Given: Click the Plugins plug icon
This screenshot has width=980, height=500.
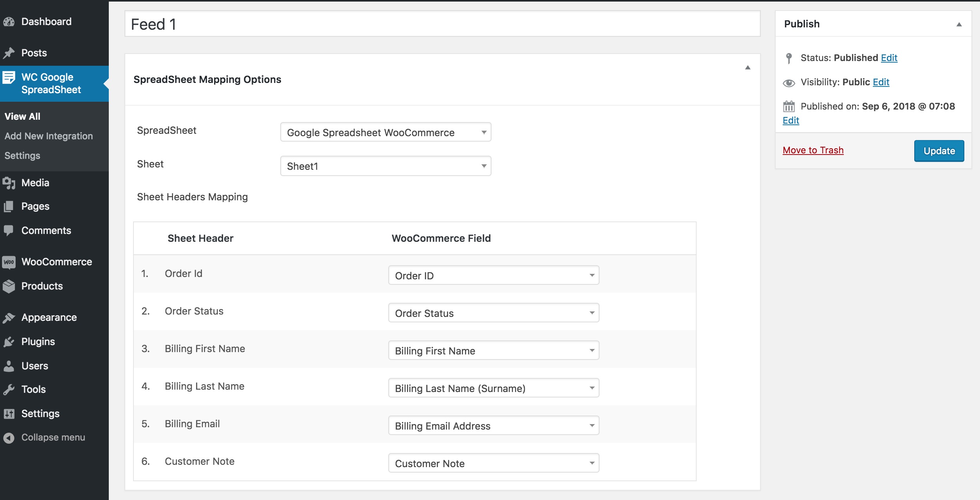Looking at the screenshot, I should click(9, 341).
